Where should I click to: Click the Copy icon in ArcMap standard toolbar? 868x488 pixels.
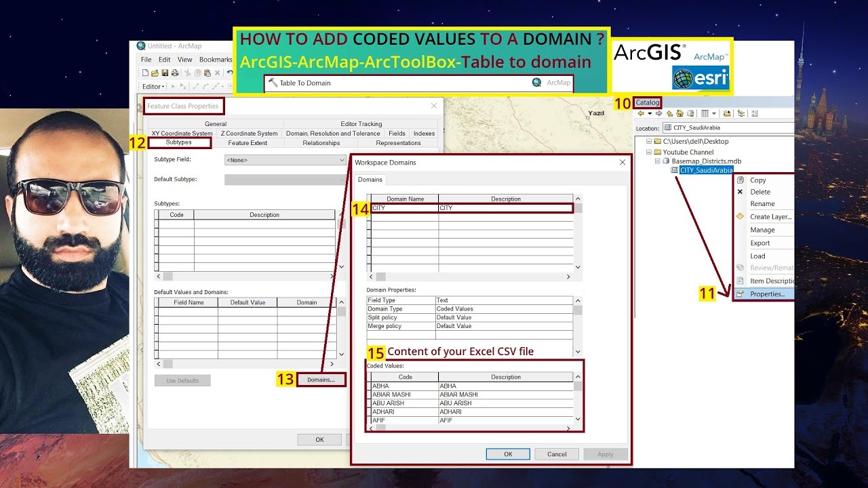coord(198,73)
